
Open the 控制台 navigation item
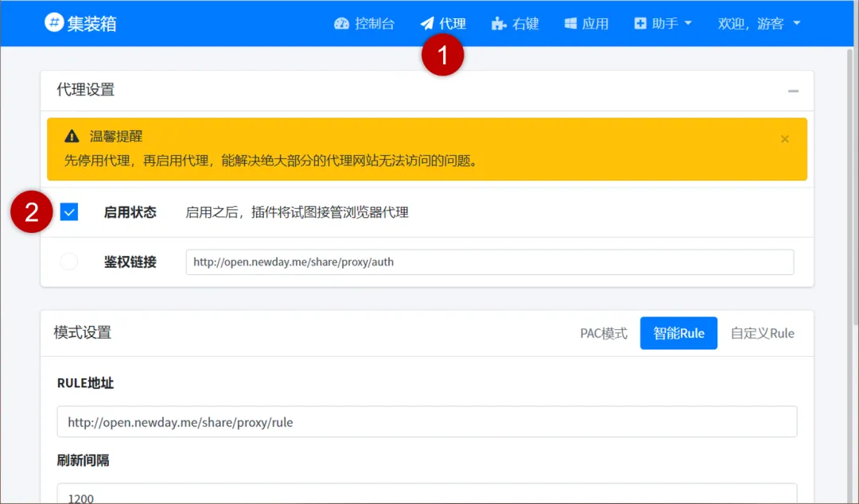click(363, 24)
